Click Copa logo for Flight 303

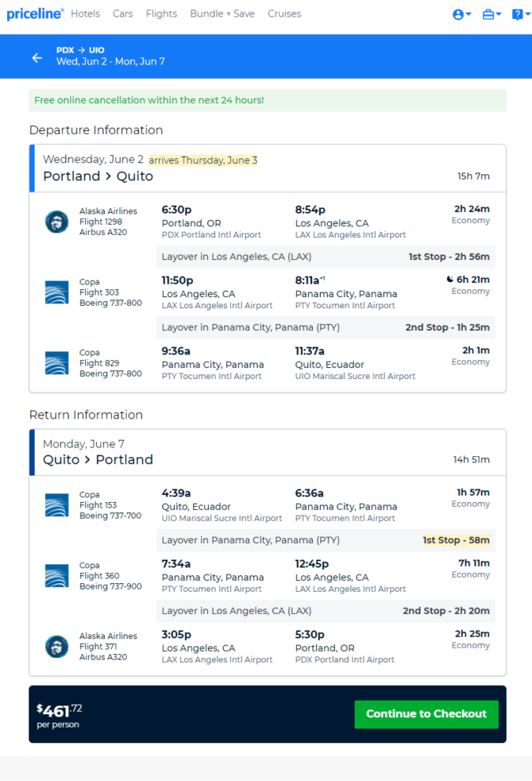coord(56,292)
